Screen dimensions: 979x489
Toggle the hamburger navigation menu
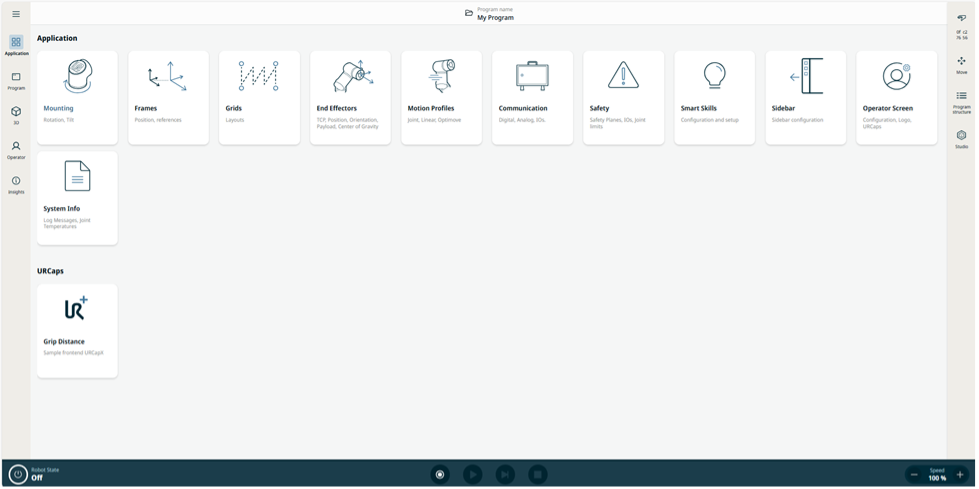click(x=16, y=14)
